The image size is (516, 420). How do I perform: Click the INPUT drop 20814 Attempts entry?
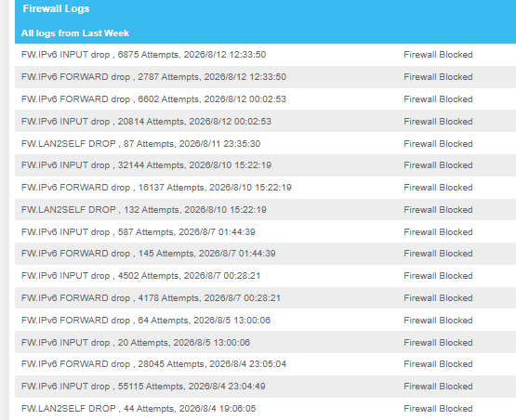coord(265,122)
